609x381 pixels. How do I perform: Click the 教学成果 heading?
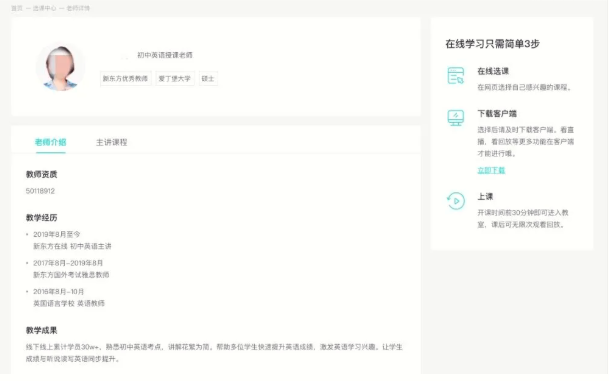click(42, 331)
